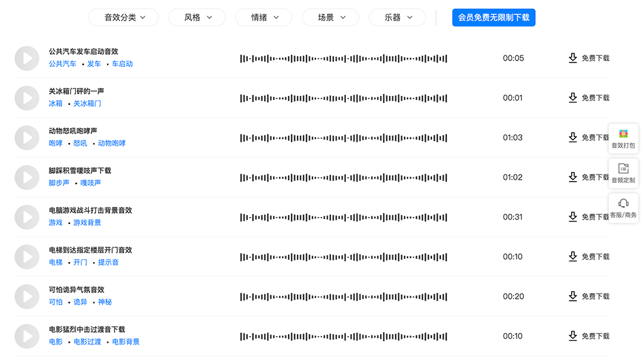The image size is (644, 360).
Task: Open tag link 公共汽车
Action: coord(62,64)
